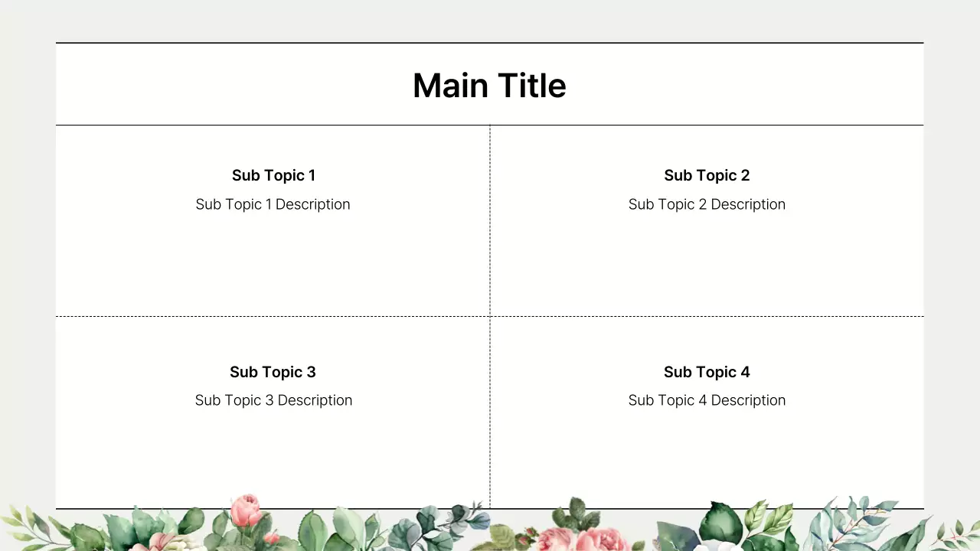Screen dimensions: 980x551
Task: Select the vertical dashed divider line
Action: coord(490,230)
